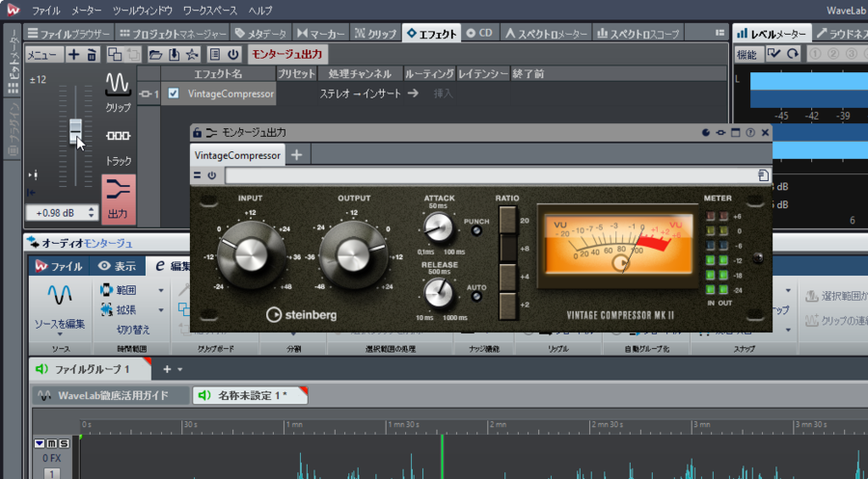Expand the ソースを編集 dropdown arrow
868x479 pixels.
tap(59, 334)
